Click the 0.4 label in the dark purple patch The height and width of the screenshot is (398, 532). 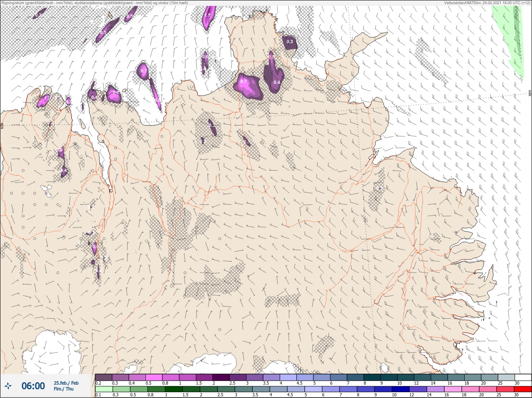pyautogui.click(x=277, y=82)
